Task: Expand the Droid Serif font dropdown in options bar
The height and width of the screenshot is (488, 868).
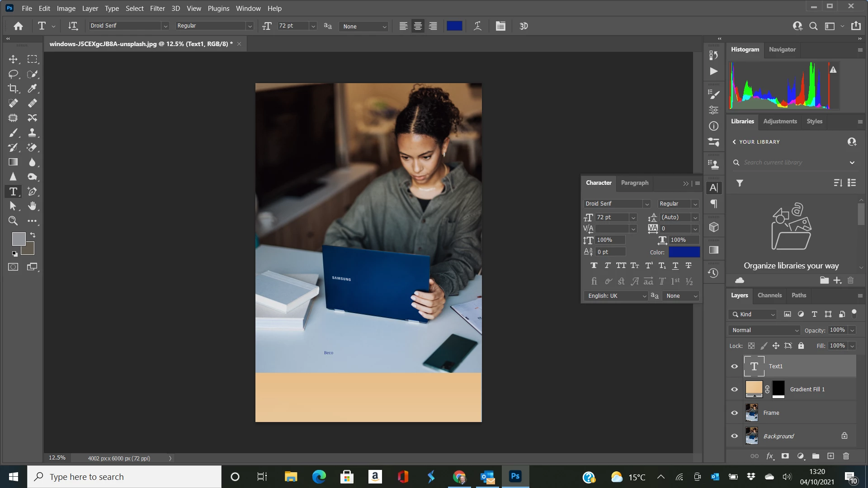Action: click(165, 26)
